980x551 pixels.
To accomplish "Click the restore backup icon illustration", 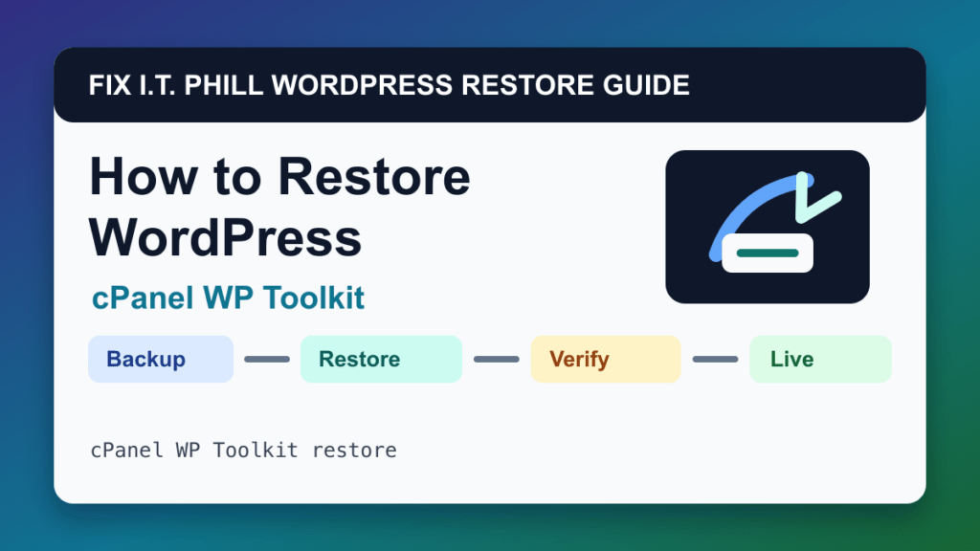I will (x=767, y=227).
